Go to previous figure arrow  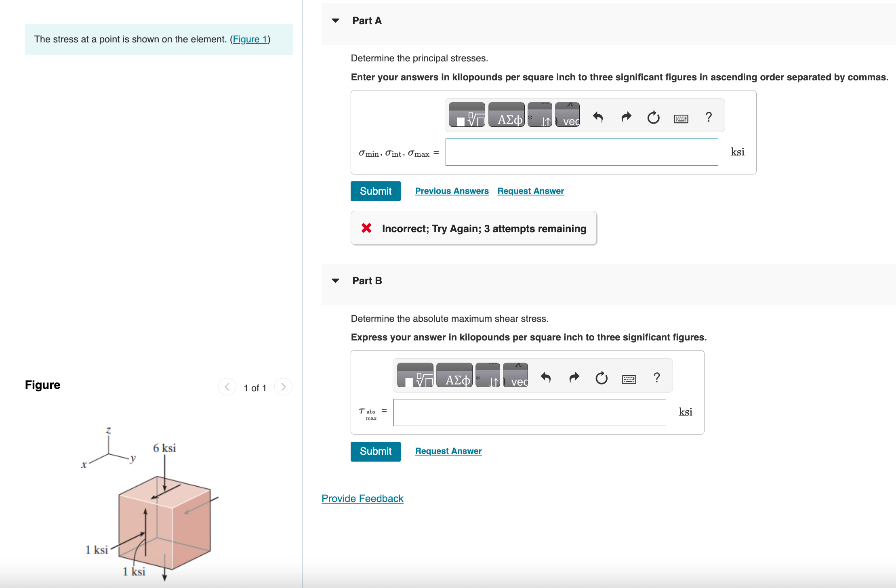click(227, 387)
